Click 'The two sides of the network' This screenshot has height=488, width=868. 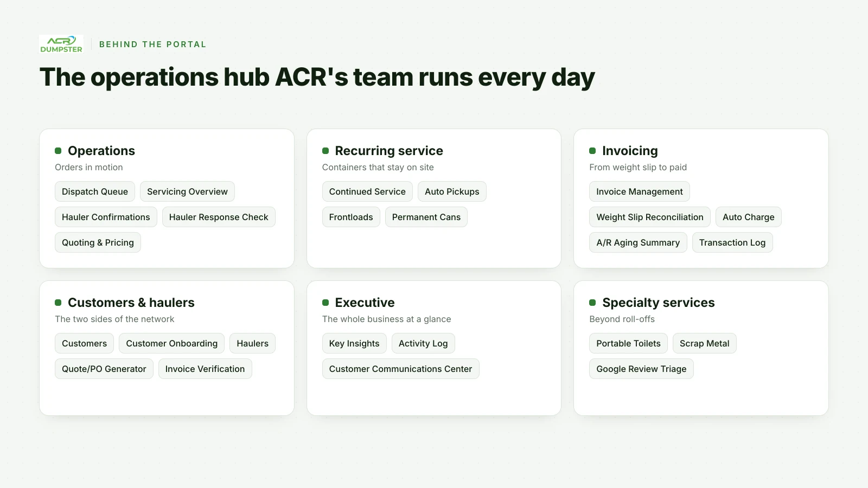click(x=114, y=319)
